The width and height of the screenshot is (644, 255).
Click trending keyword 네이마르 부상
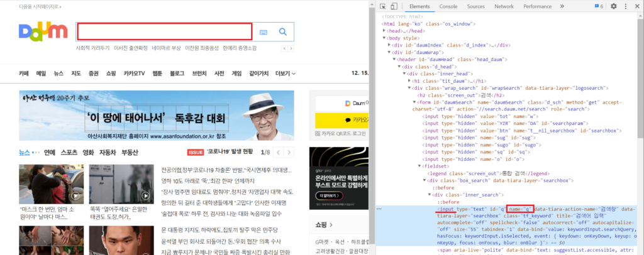tap(166, 48)
